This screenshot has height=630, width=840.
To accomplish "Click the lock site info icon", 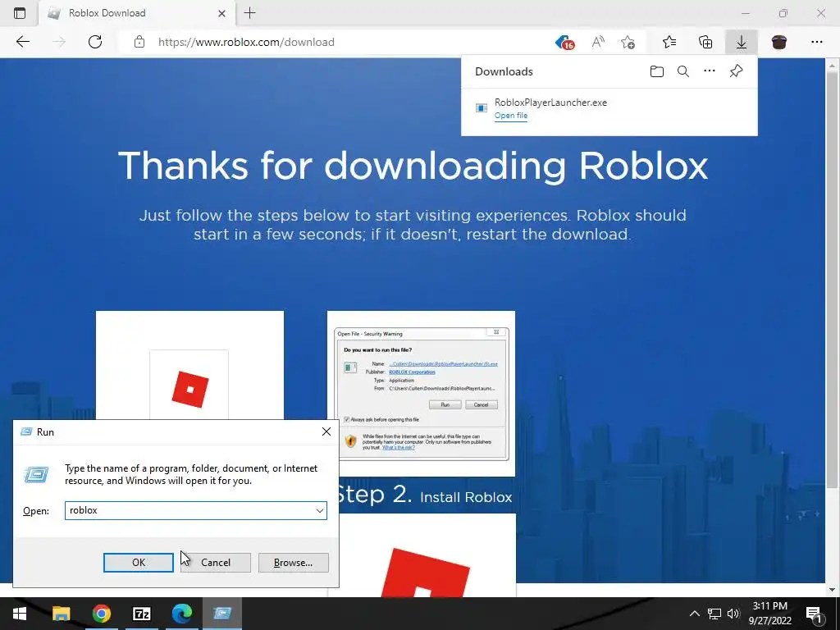I will tap(139, 42).
